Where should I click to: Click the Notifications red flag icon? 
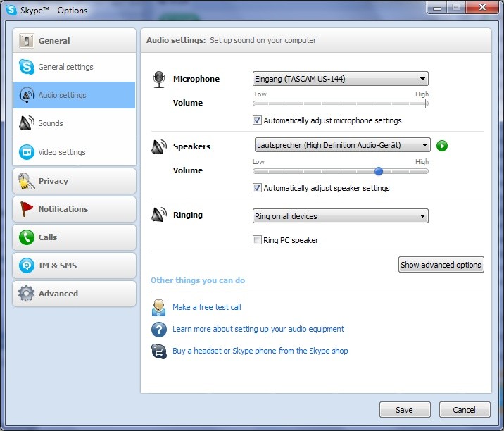[26, 209]
